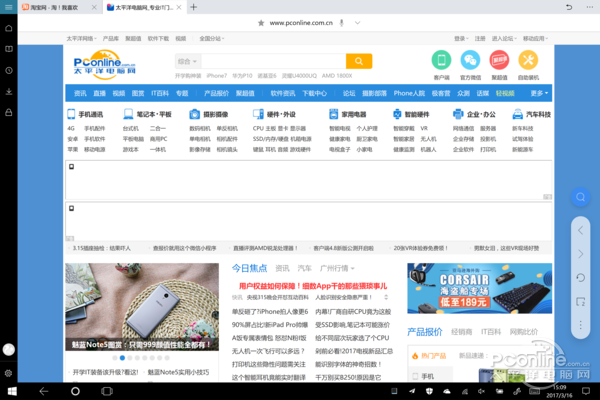Open the 汽车科技 category car icon

[518, 114]
